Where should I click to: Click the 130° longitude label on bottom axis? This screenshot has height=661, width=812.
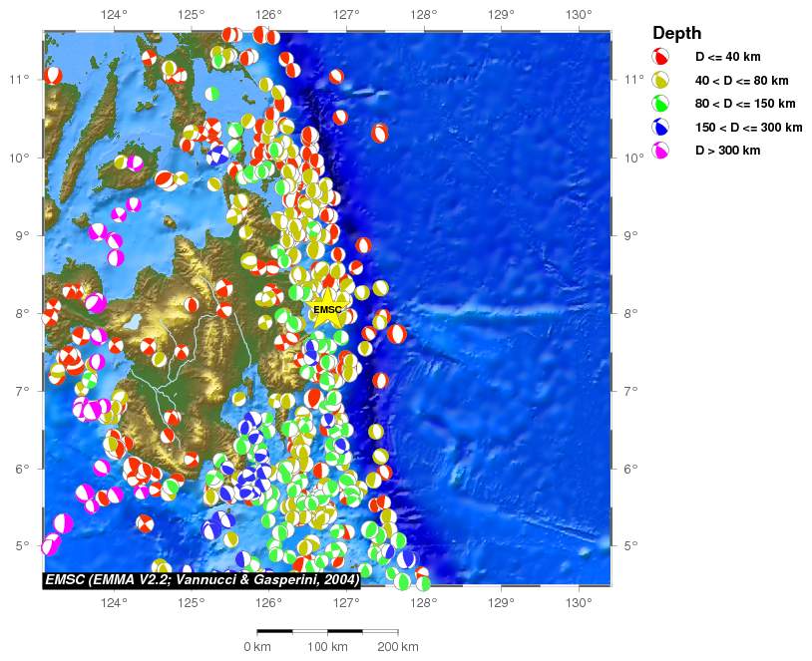pyautogui.click(x=579, y=602)
